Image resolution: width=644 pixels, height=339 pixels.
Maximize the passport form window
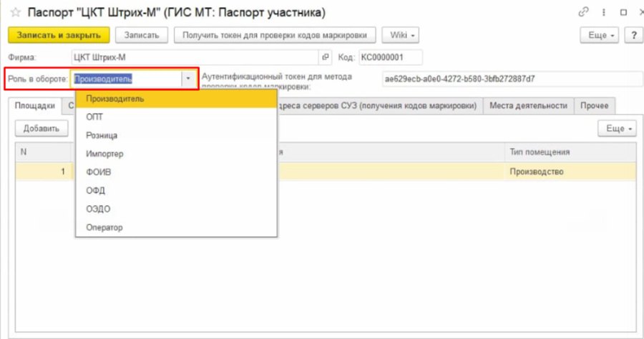tap(623, 12)
